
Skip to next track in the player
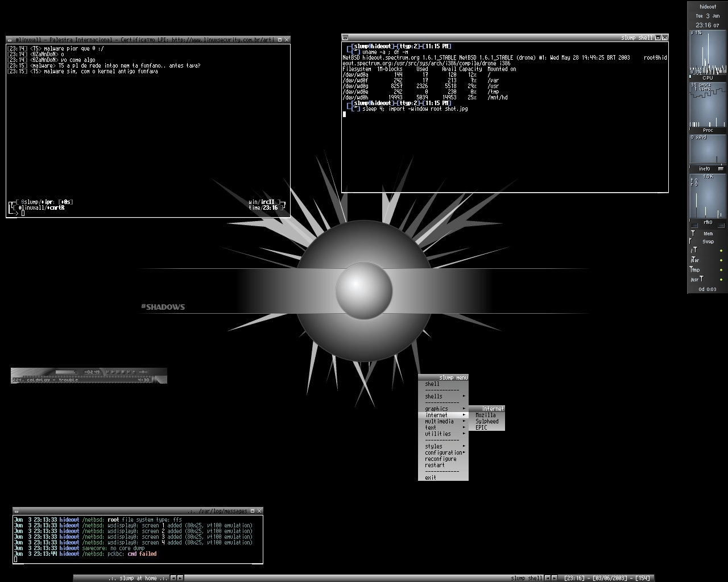[x=129, y=372]
